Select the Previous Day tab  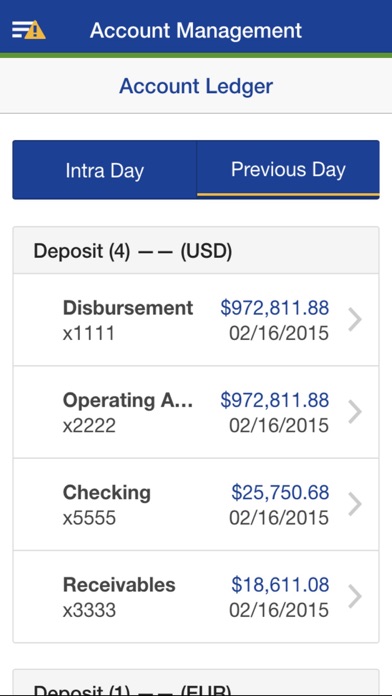pyautogui.click(x=288, y=170)
